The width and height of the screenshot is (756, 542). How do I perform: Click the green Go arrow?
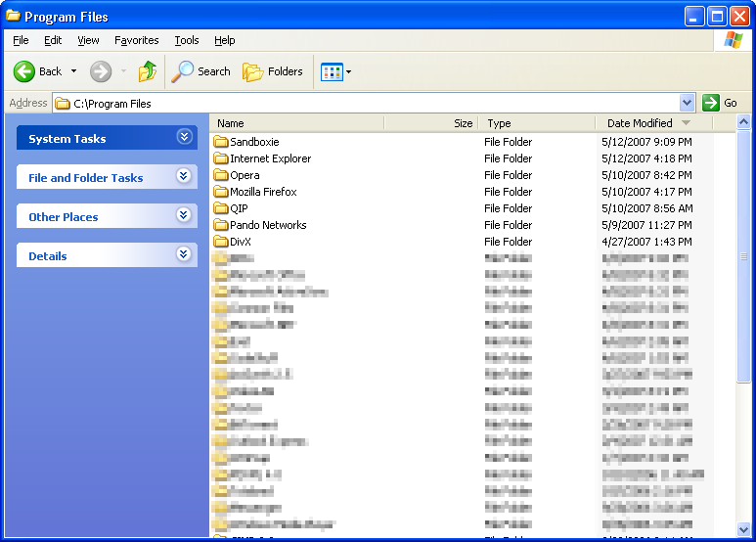pos(711,103)
